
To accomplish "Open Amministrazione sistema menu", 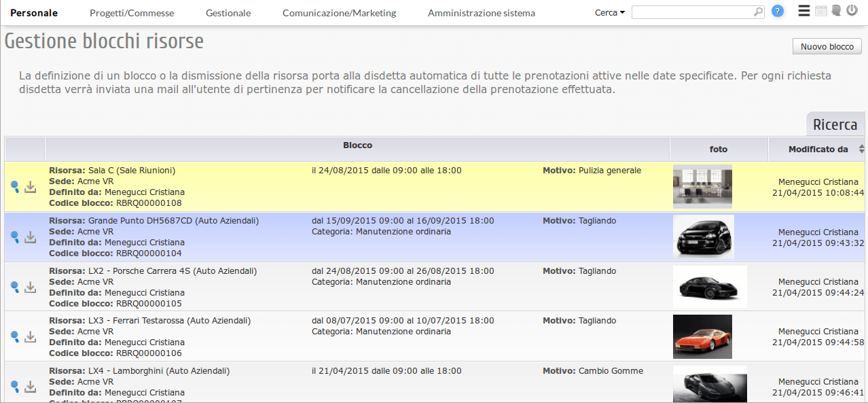I will click(x=481, y=13).
